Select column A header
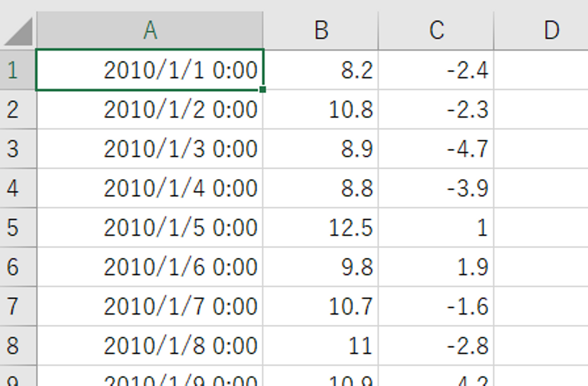The image size is (588, 386). tap(150, 30)
